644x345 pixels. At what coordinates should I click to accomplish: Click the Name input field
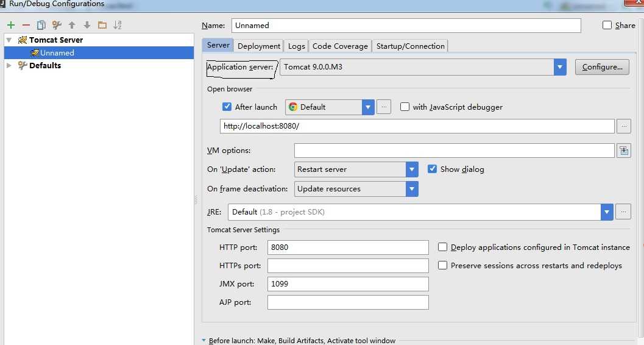pyautogui.click(x=406, y=26)
